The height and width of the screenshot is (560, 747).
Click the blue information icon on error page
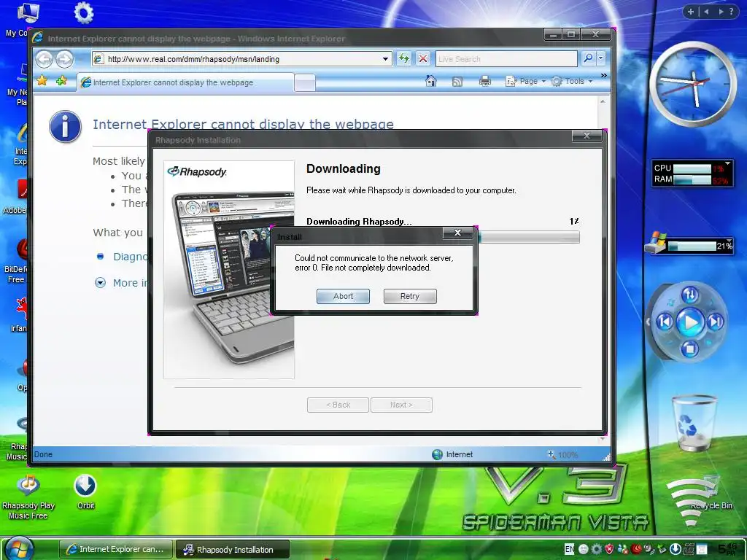[65, 127]
